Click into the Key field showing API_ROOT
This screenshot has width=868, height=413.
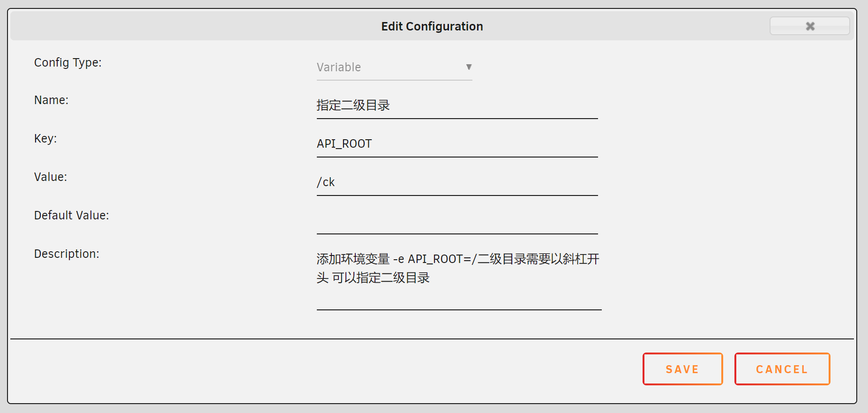[456, 144]
